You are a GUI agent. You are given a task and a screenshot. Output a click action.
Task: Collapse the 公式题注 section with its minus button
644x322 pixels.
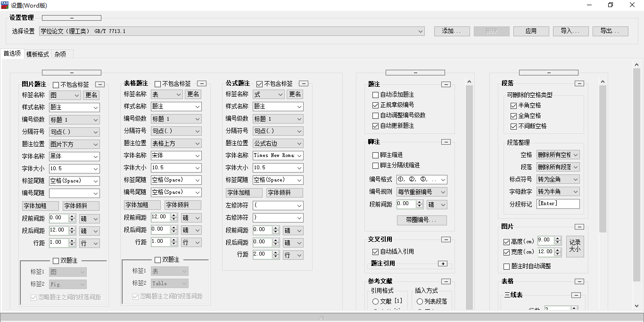coord(304,83)
